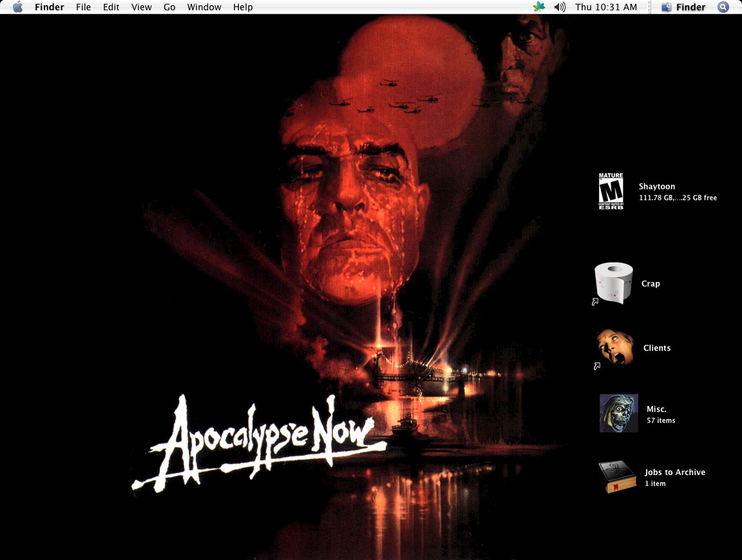742x560 pixels.
Task: Click the Jobs to Archive label
Action: pyautogui.click(x=675, y=472)
